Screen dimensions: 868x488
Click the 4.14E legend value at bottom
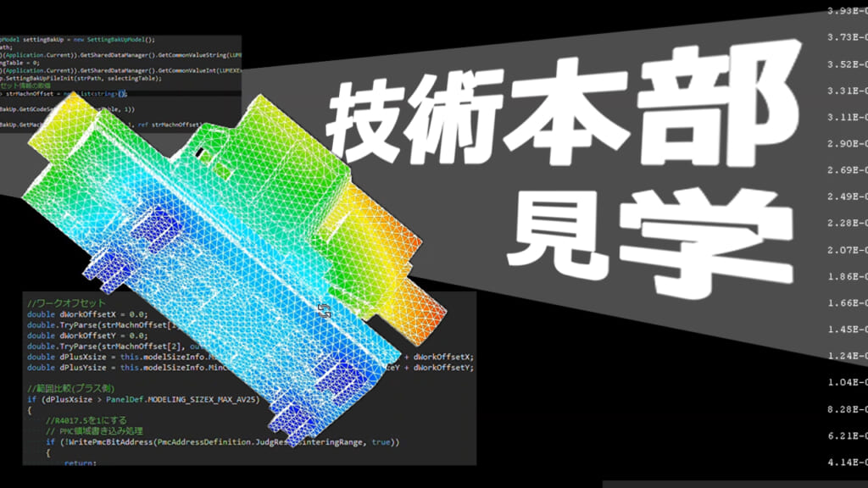click(x=843, y=462)
